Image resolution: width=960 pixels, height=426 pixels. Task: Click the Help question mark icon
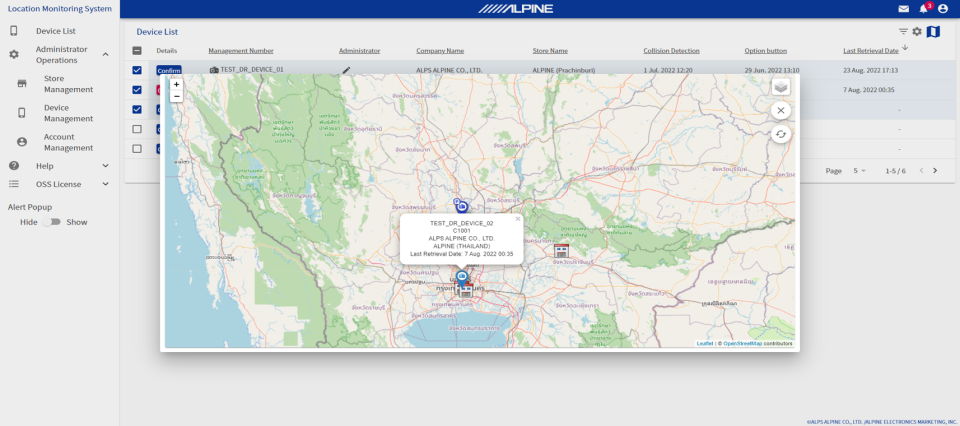13,166
